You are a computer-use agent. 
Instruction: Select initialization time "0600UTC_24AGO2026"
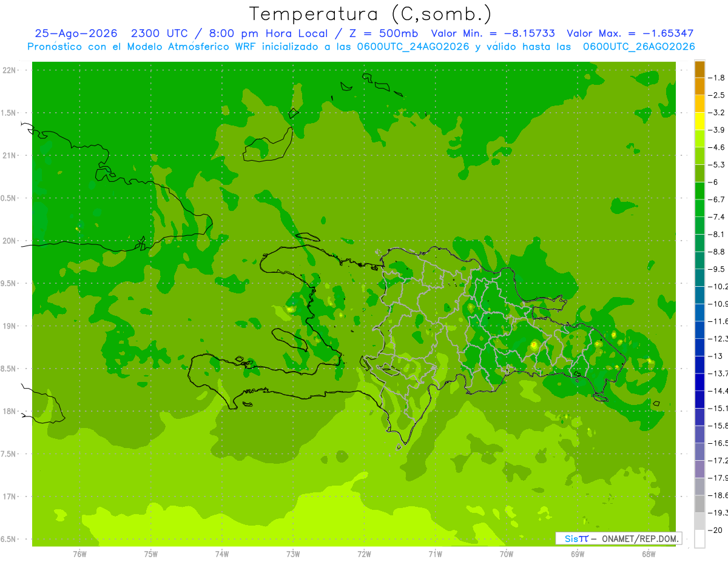413,47
